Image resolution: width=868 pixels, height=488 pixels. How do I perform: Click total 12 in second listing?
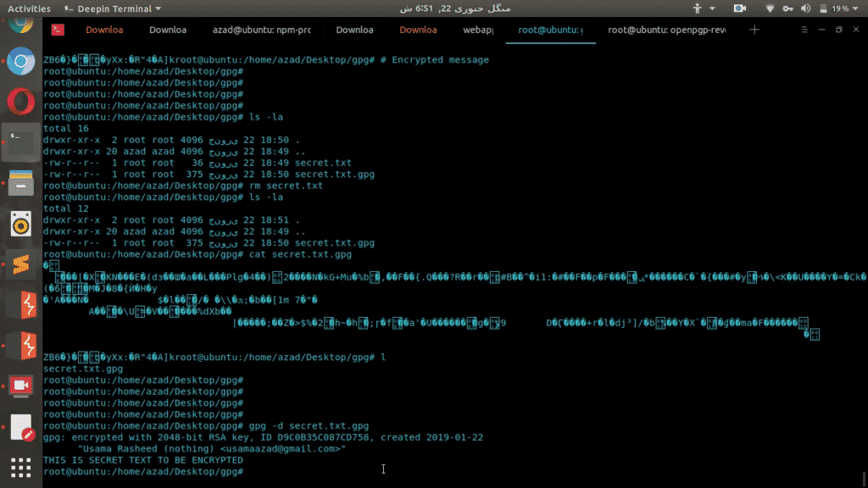click(x=66, y=208)
